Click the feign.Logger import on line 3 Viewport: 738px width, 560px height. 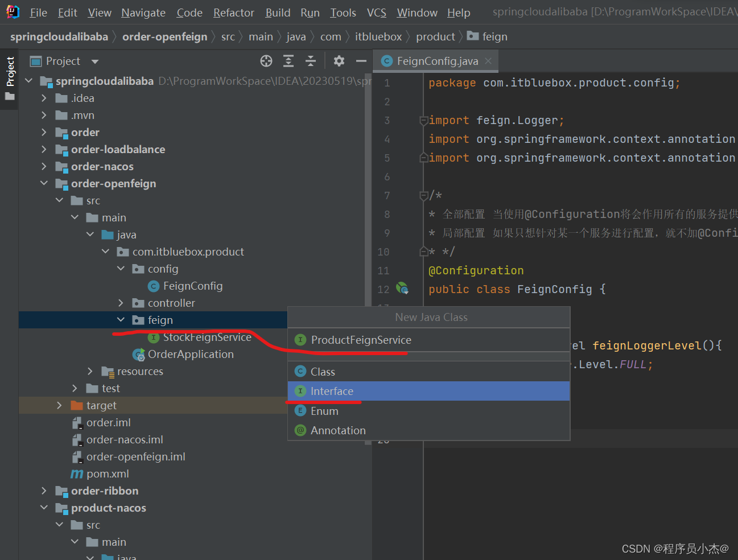click(496, 120)
